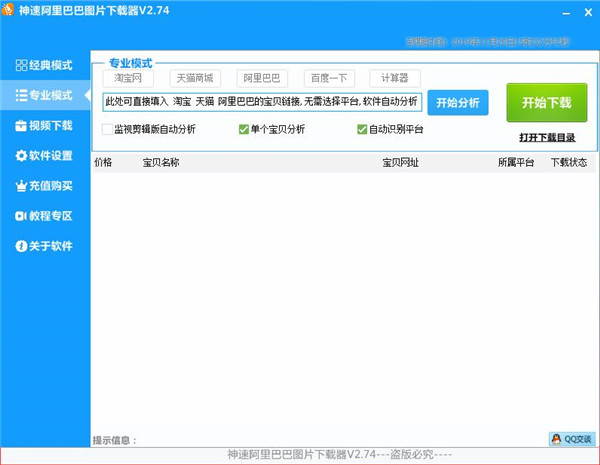The image size is (600, 465).
Task: Select the 专业模式 sidebar tab
Action: (x=45, y=95)
